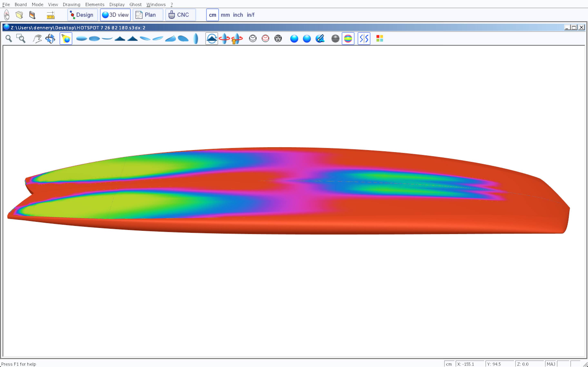Viewport: 588px width, 367px height.
Task: Click the wireframe mesh sphere icon
Action: tap(278, 39)
